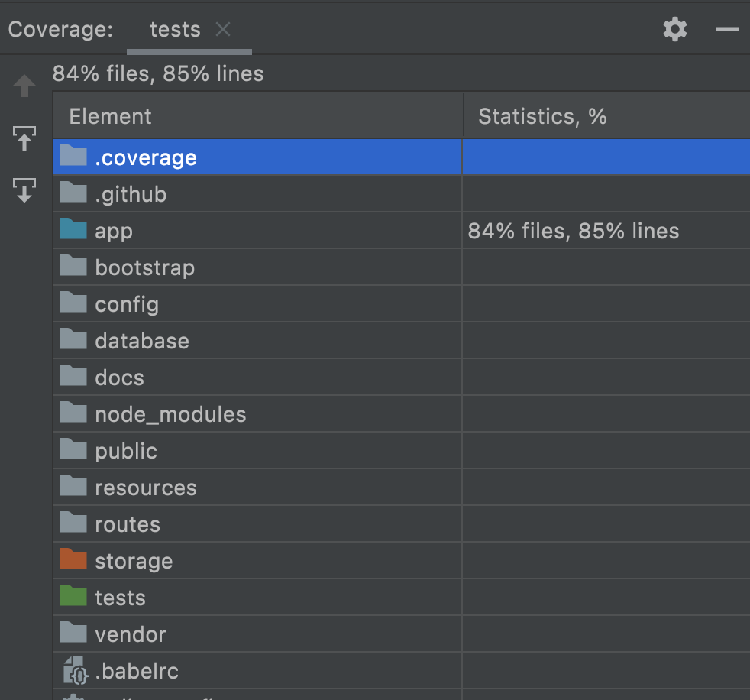Hide the Coverage tool window
This screenshot has height=700, width=750.
(726, 30)
